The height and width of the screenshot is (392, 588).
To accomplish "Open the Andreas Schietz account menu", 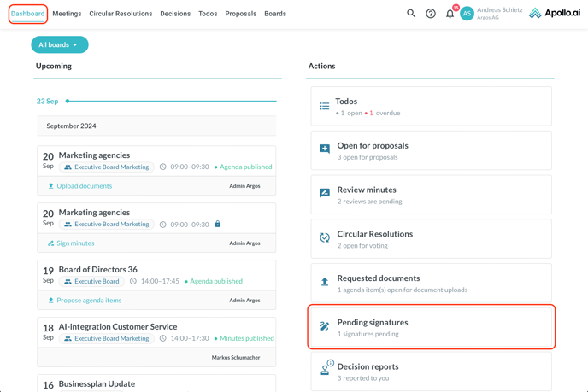I will (x=499, y=14).
